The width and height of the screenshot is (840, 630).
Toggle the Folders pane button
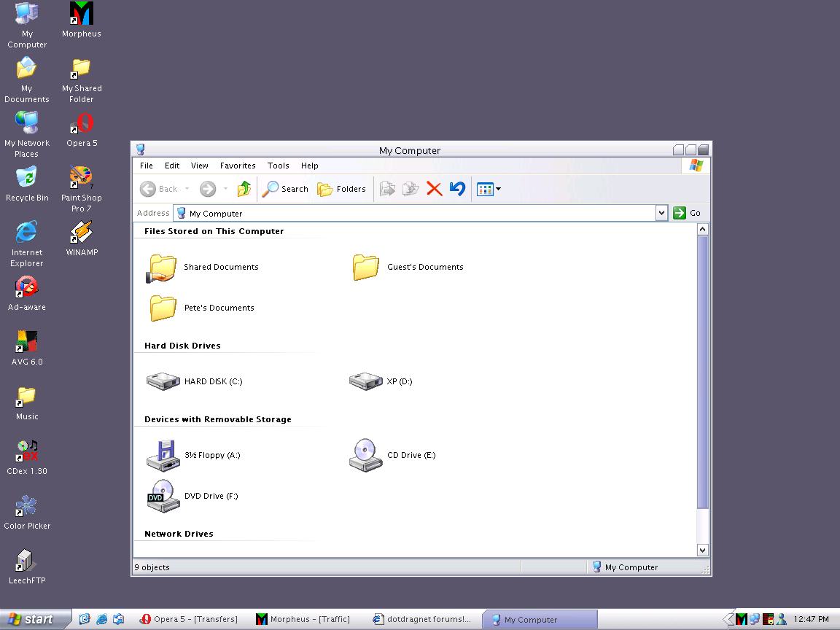click(342, 189)
